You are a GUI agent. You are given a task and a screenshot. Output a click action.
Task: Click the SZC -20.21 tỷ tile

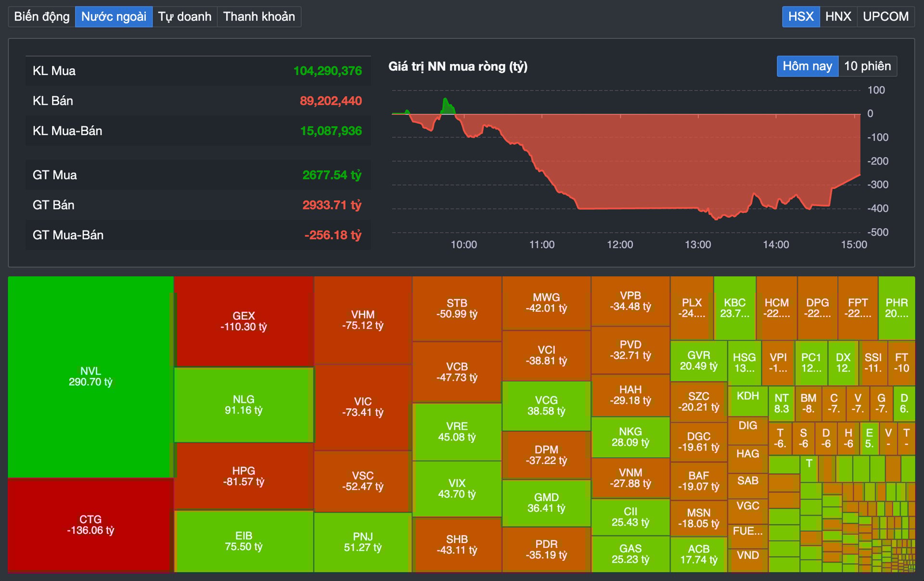(699, 402)
